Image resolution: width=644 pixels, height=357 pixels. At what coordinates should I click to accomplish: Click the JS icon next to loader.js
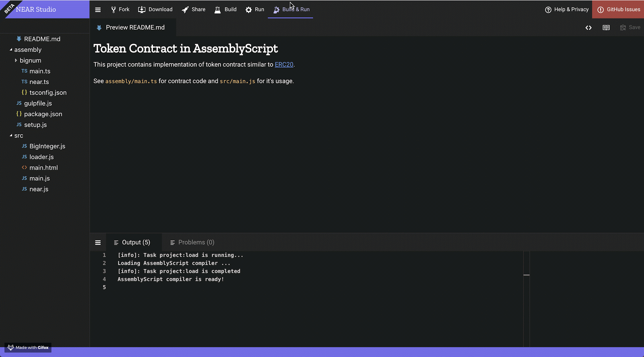click(25, 157)
